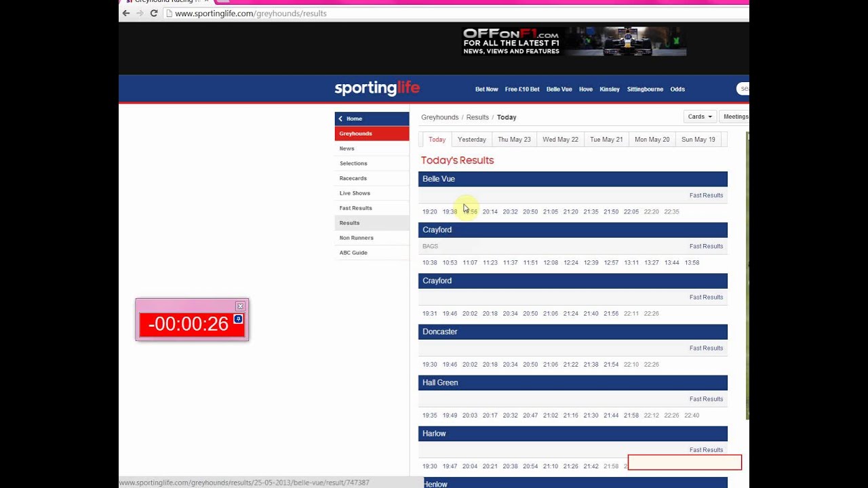Image resolution: width=868 pixels, height=488 pixels.
Task: Open News in the sidebar
Action: pyautogui.click(x=372, y=148)
